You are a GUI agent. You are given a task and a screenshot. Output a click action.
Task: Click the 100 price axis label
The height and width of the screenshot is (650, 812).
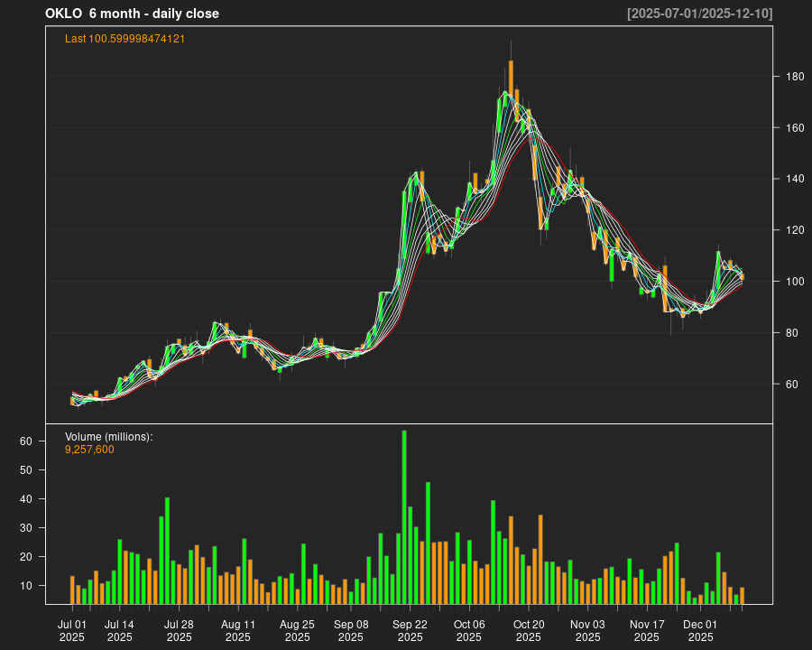(794, 282)
